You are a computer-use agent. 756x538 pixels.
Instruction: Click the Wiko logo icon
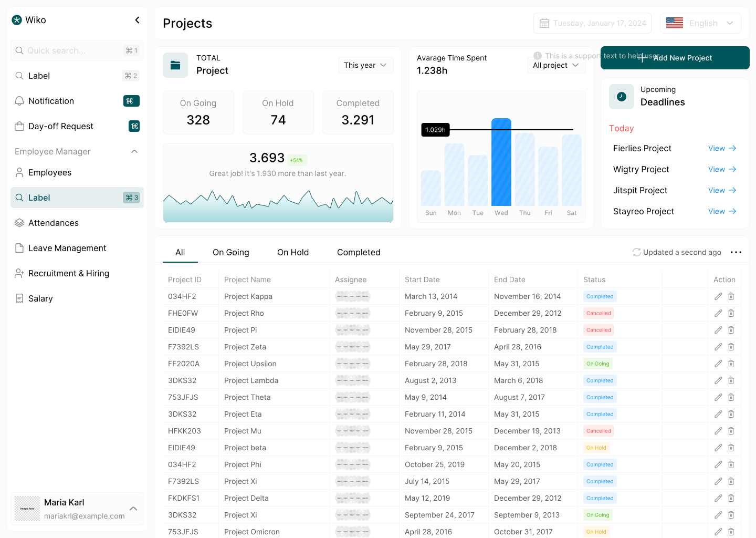17,20
